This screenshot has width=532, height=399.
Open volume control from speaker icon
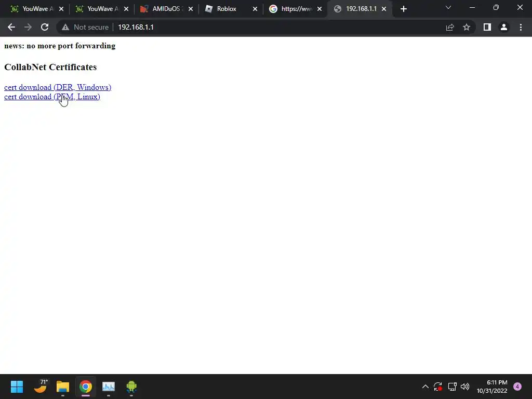(x=465, y=387)
